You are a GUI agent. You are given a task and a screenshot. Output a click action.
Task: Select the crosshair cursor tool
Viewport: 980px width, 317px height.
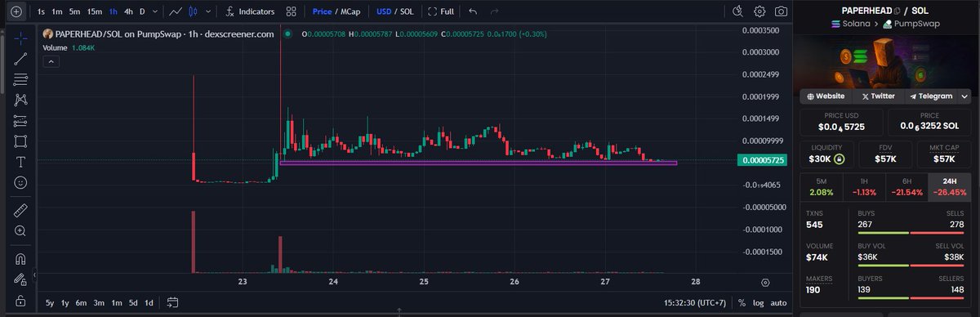coord(20,38)
